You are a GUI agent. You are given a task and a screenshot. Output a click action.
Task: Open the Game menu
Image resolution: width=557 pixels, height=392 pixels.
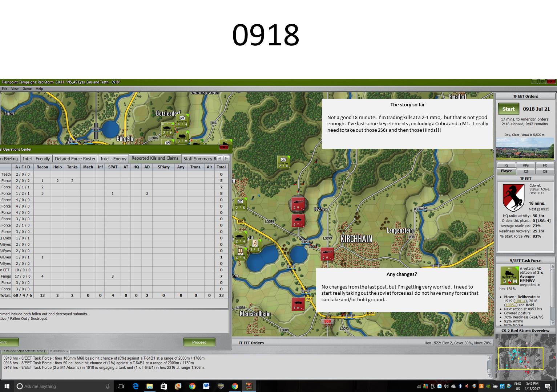tap(27, 89)
